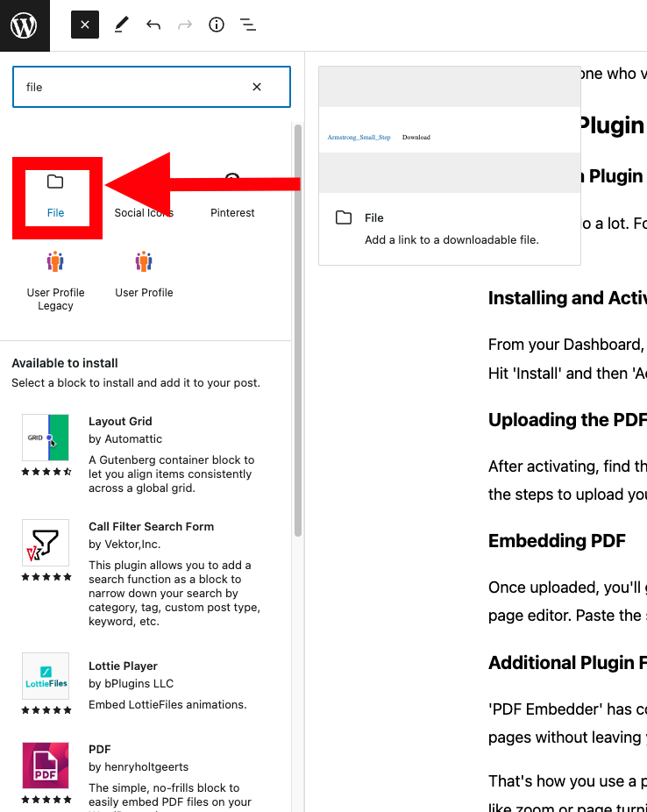Screen dimensions: 647x812
Task: Select the Tools pencil icon
Action: [x=121, y=25]
